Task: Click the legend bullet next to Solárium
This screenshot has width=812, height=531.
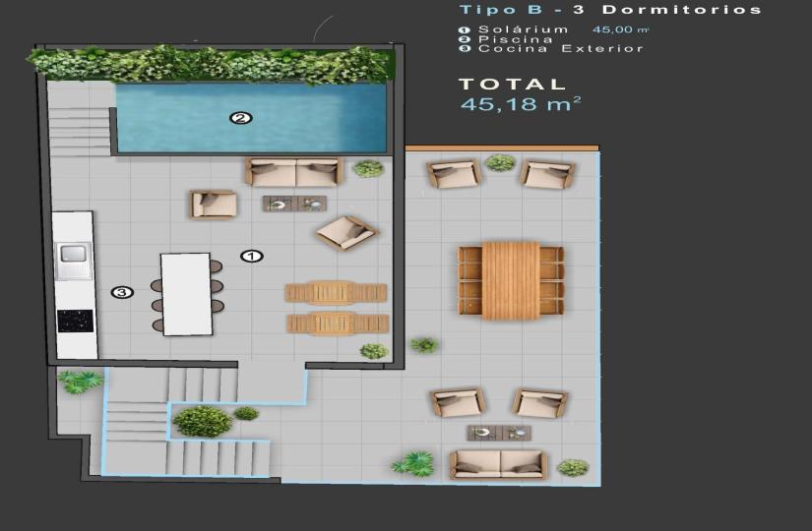Action: pos(465,30)
